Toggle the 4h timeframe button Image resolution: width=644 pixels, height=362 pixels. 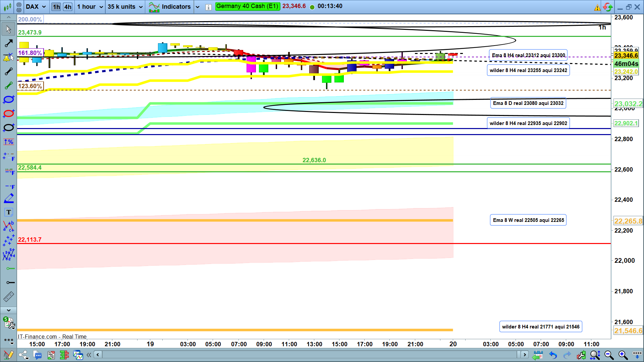68,7
